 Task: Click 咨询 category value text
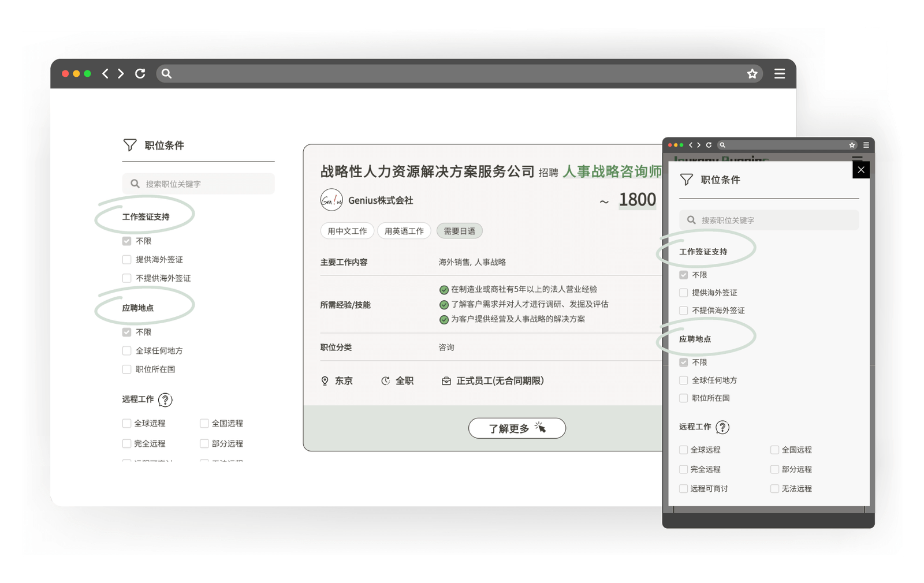pos(446,347)
